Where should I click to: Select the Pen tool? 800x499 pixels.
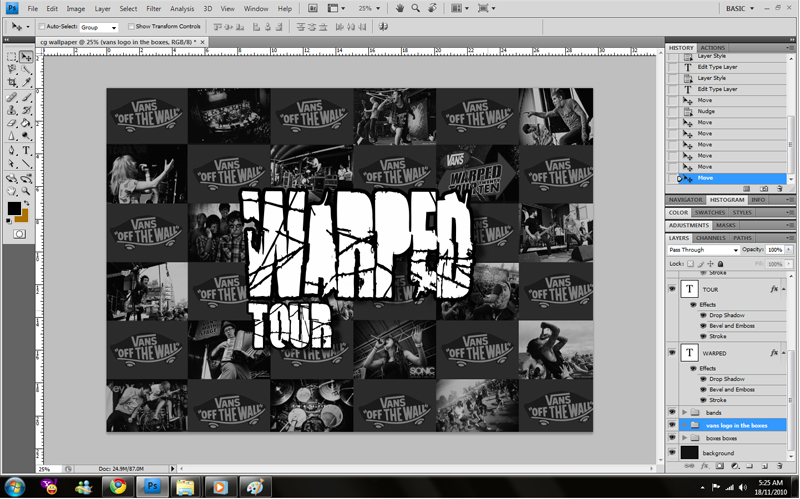click(12, 151)
